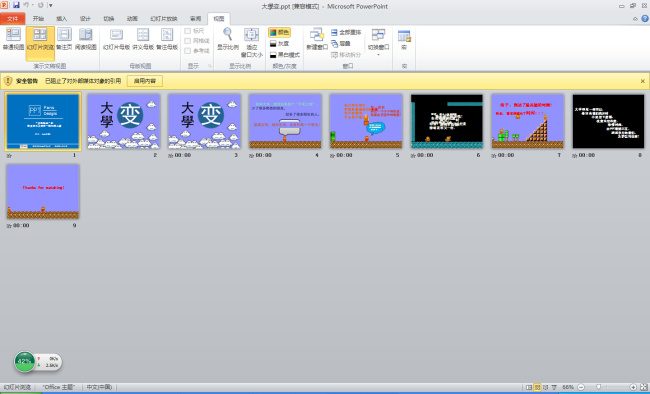Switch to the Design (设计) tab
650x394 pixels.
[x=85, y=19]
